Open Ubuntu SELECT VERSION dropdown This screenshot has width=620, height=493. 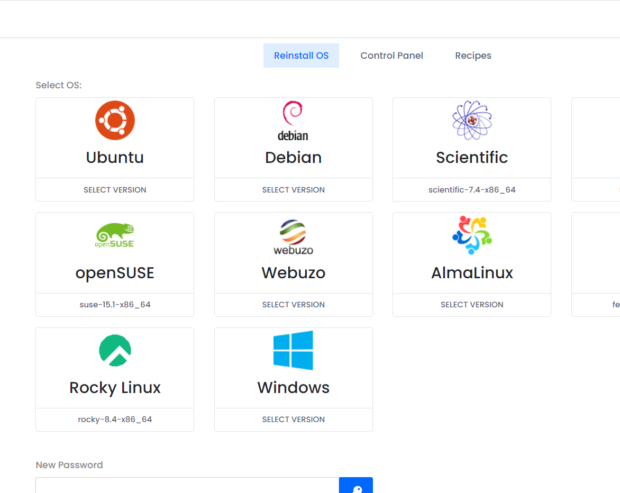pos(115,190)
